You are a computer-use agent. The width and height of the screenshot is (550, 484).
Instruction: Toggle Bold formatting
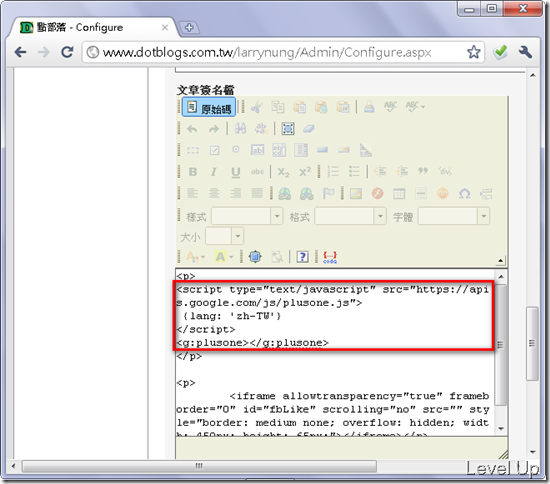(x=193, y=172)
